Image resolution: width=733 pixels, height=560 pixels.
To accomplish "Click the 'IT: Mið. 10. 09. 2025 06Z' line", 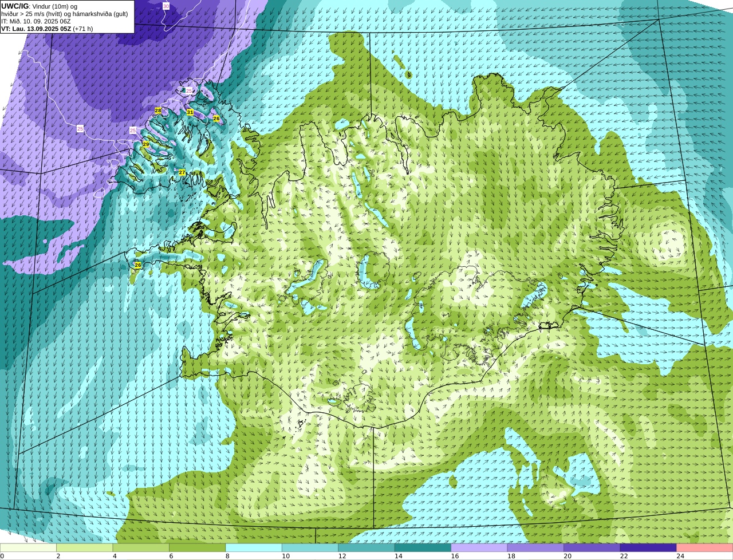I will coord(36,21).
